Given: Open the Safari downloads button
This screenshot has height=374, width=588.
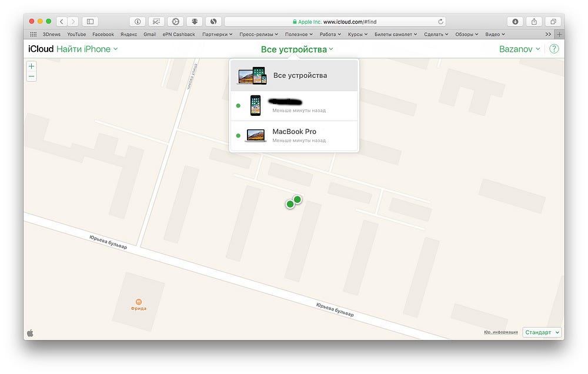Looking at the screenshot, I should (515, 22).
